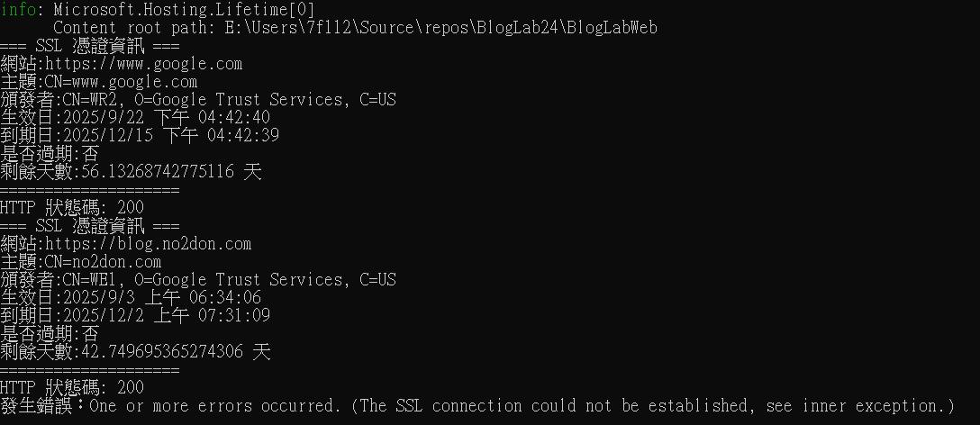The height and width of the screenshot is (425, 980).
Task: Click the expiry date 2025/12/2 line
Action: (135, 316)
